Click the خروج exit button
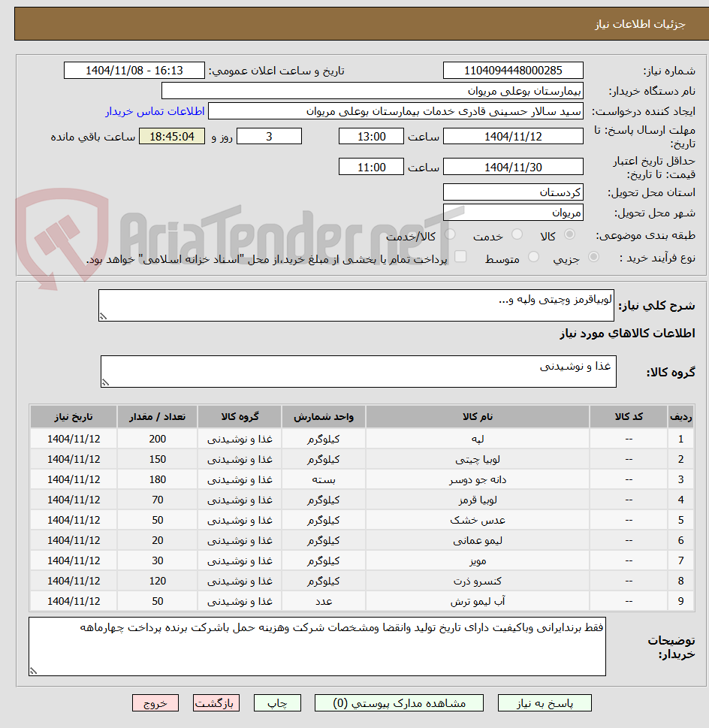This screenshot has height=728, width=709. [x=155, y=703]
